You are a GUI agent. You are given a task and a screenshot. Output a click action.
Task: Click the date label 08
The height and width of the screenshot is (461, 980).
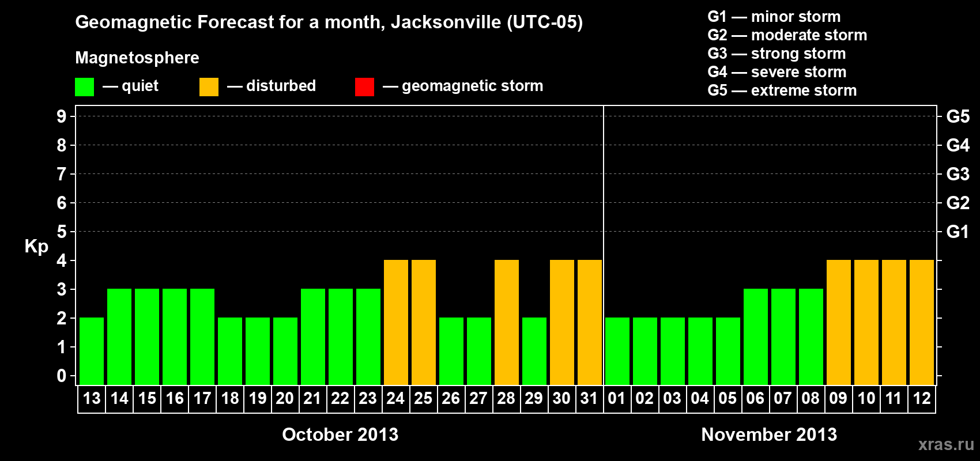pyautogui.click(x=811, y=398)
